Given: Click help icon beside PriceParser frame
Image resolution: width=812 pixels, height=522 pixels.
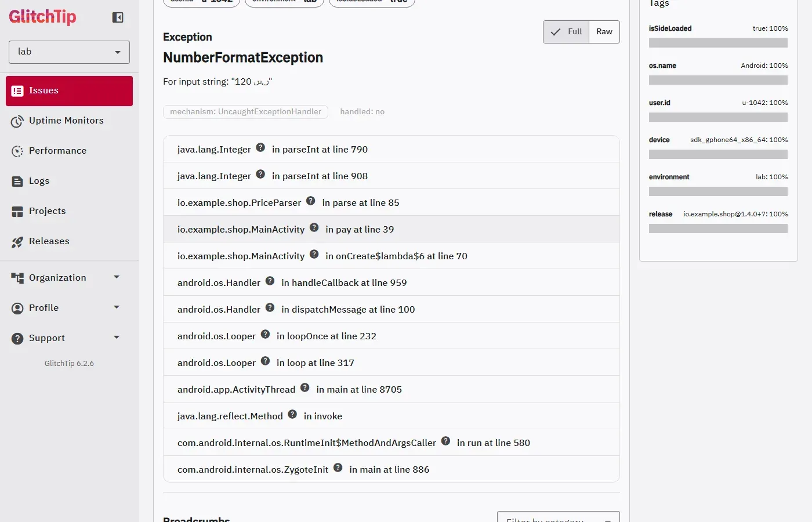Looking at the screenshot, I should click(311, 201).
